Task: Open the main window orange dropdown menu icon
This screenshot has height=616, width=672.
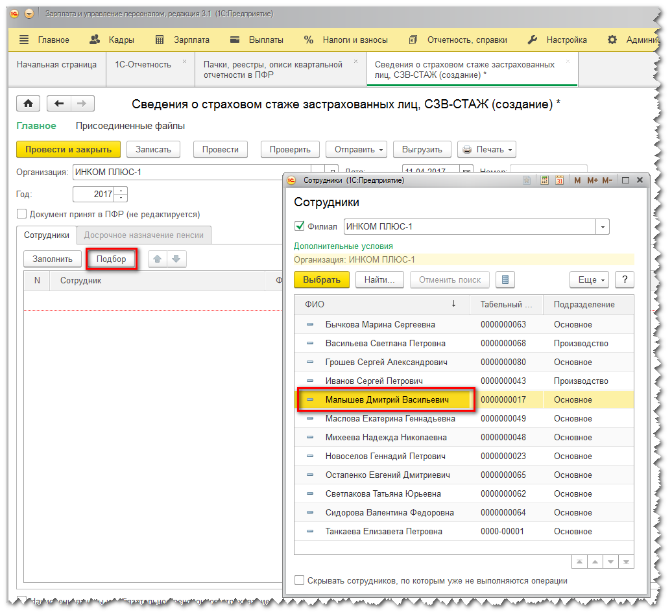Action: click(x=29, y=14)
